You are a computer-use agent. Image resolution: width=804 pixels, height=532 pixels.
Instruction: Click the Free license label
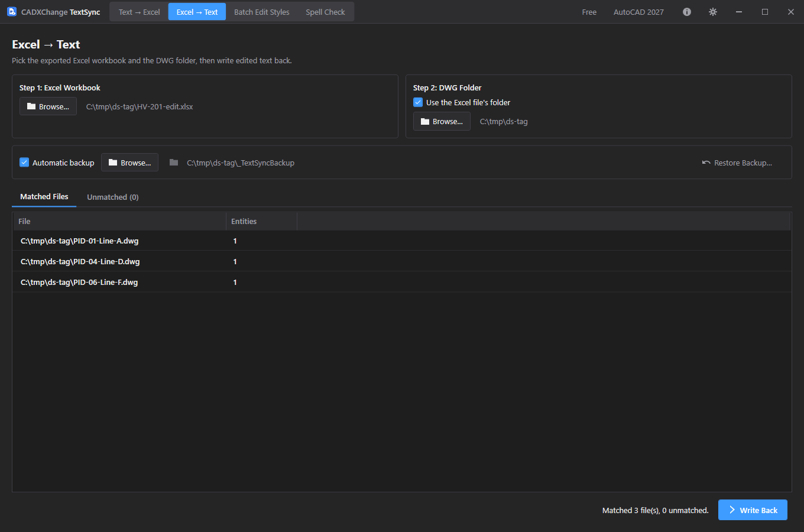589,12
